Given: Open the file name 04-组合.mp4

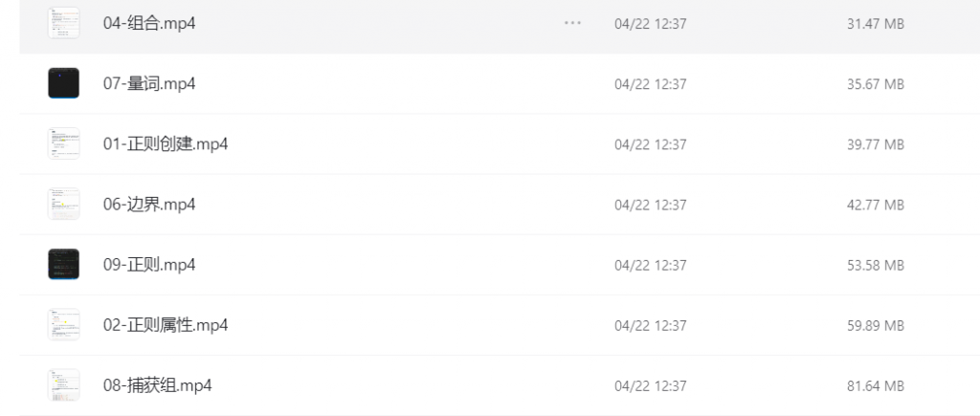Looking at the screenshot, I should click(x=149, y=23).
